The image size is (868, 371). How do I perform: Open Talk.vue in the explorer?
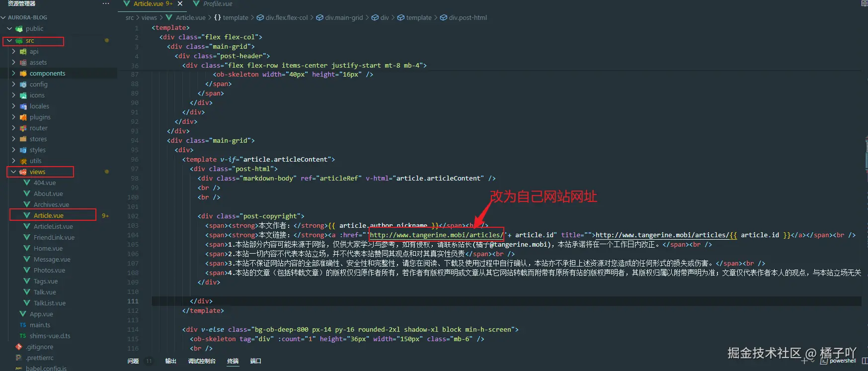pos(45,292)
